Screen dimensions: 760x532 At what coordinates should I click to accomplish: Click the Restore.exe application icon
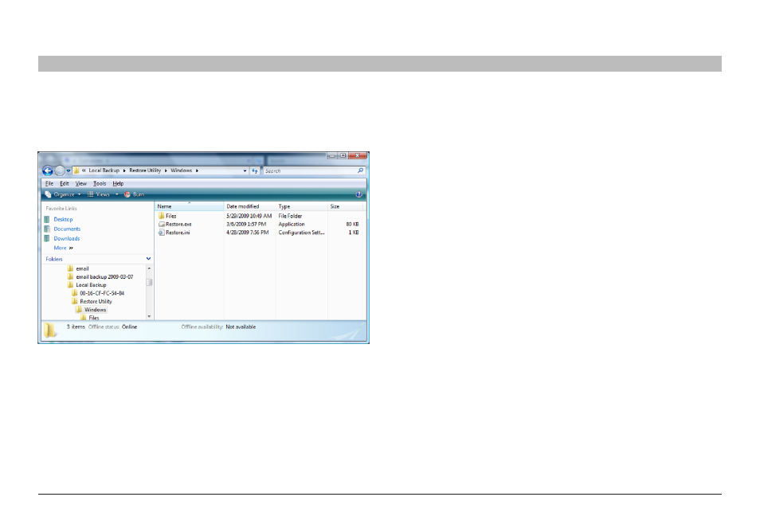coord(162,225)
